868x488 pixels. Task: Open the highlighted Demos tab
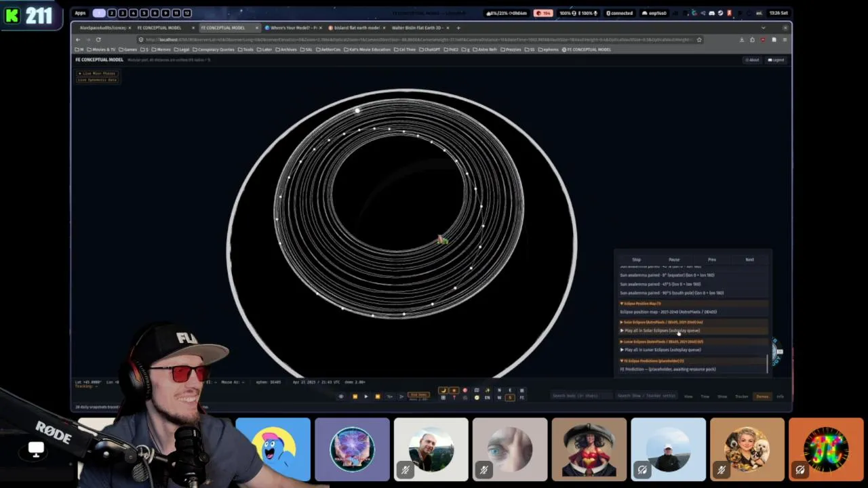coord(762,396)
